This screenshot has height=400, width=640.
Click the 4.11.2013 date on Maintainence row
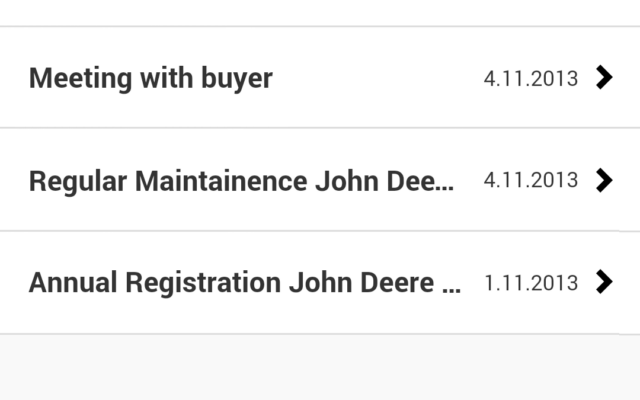click(531, 180)
